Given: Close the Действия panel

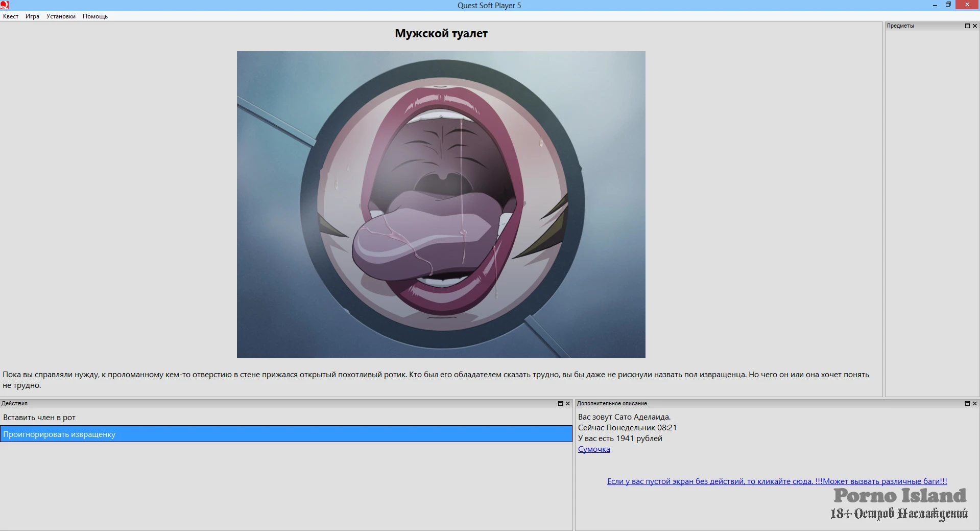Looking at the screenshot, I should coord(568,403).
